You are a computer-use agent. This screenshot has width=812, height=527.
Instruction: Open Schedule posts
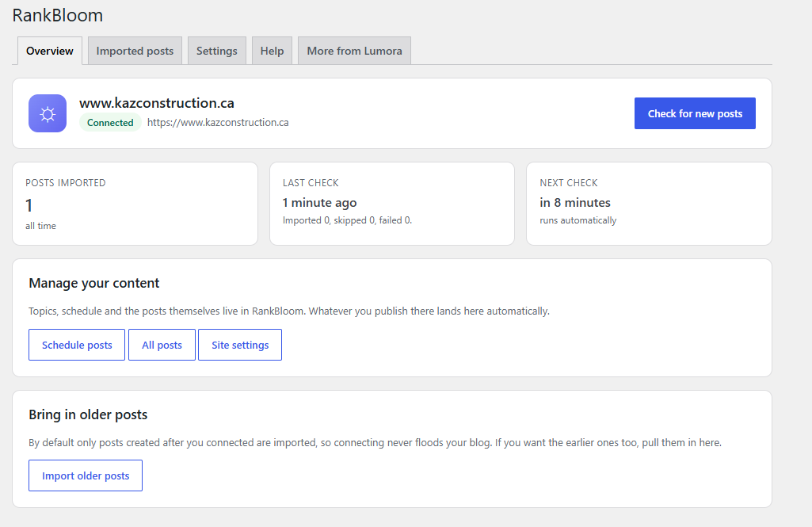click(77, 345)
